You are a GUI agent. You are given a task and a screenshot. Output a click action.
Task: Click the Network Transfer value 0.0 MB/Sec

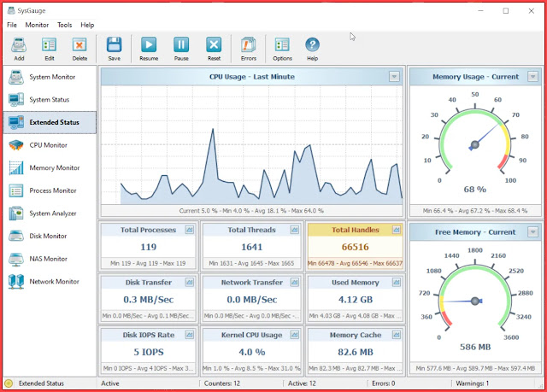coord(252,300)
